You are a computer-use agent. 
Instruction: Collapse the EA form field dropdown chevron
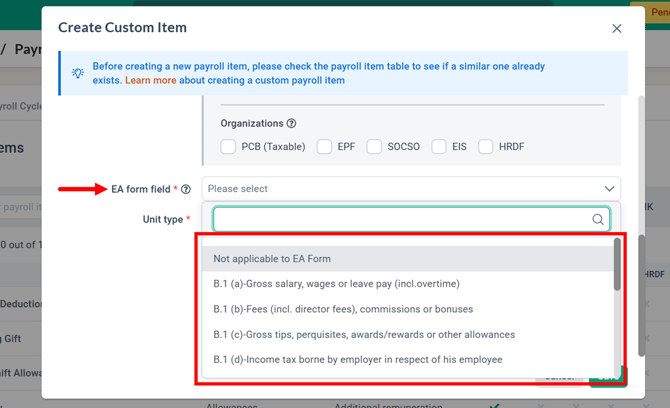tap(609, 189)
